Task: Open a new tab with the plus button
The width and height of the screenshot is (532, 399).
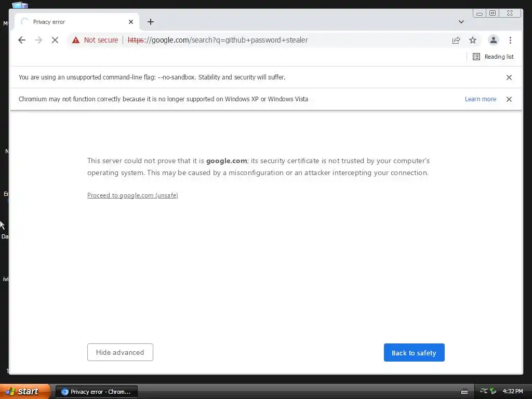Action: coord(151,22)
